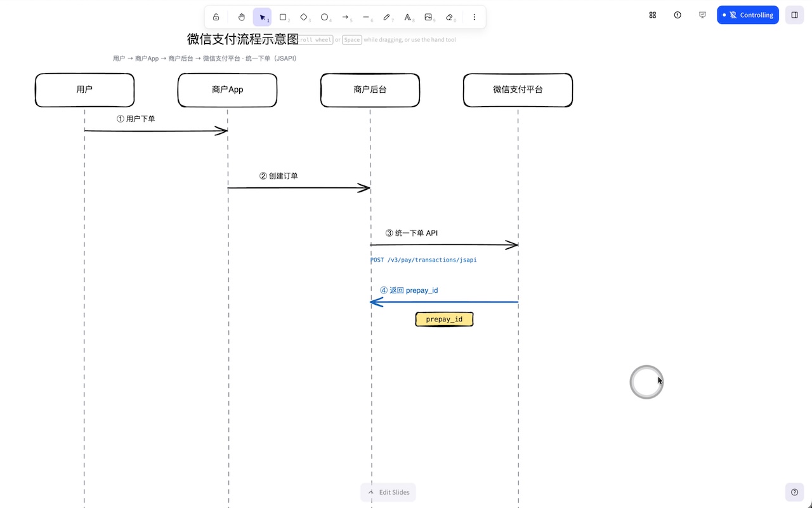Click the label ③ 统一下单 API

tap(412, 233)
